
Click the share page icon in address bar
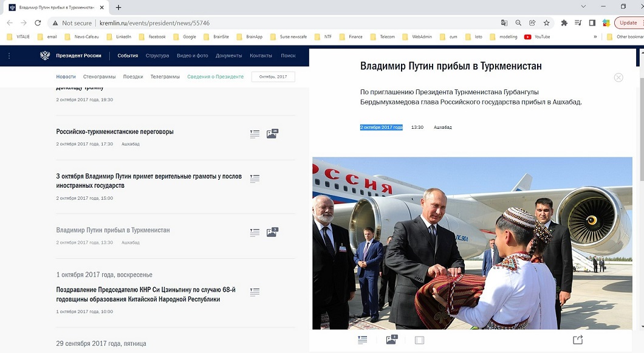point(532,23)
